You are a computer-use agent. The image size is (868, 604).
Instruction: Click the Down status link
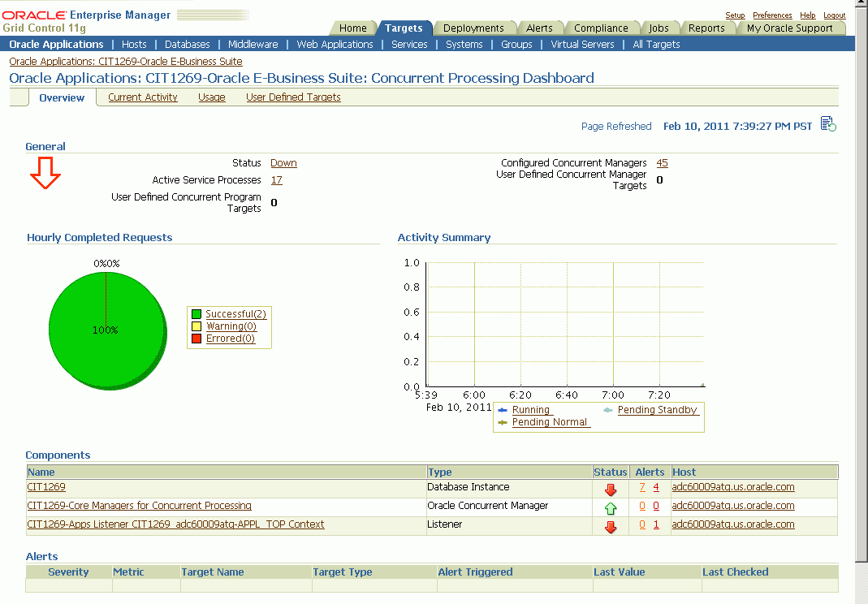283,163
